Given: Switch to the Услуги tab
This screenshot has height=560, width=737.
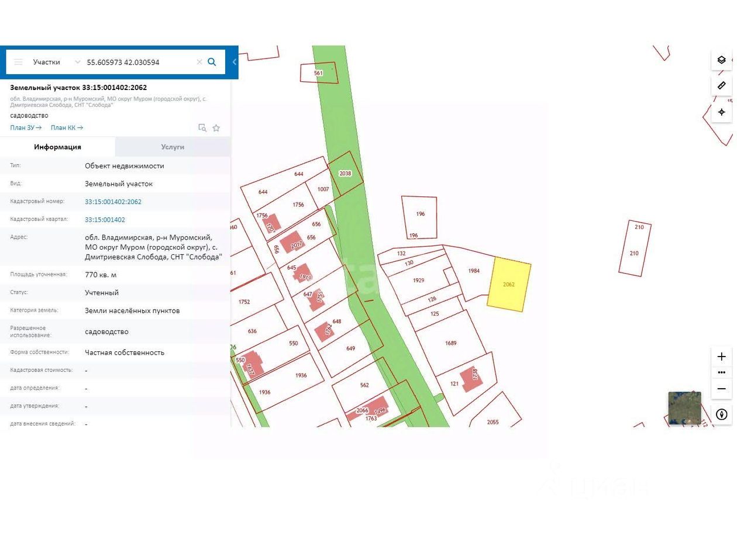Looking at the screenshot, I should (173, 147).
